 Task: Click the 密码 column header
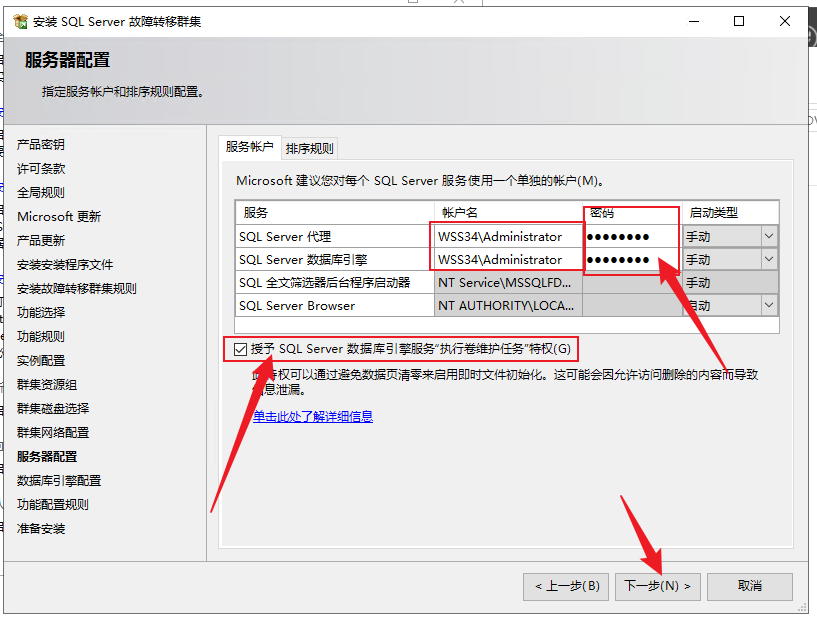click(x=632, y=213)
